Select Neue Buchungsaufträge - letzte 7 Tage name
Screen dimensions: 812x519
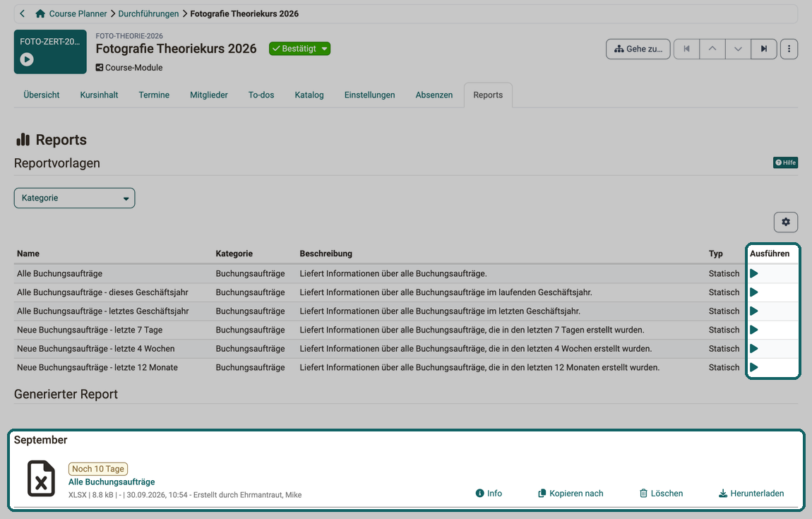click(x=90, y=330)
